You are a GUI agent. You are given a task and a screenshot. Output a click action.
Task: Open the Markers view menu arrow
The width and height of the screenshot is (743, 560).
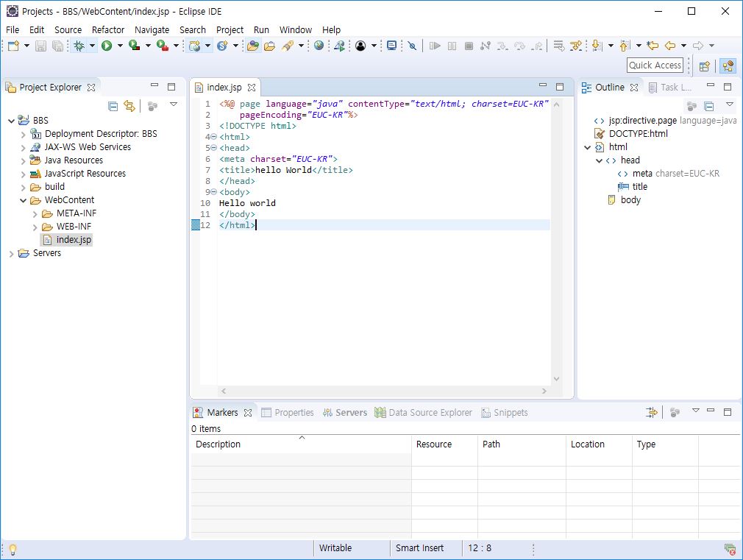(x=696, y=410)
